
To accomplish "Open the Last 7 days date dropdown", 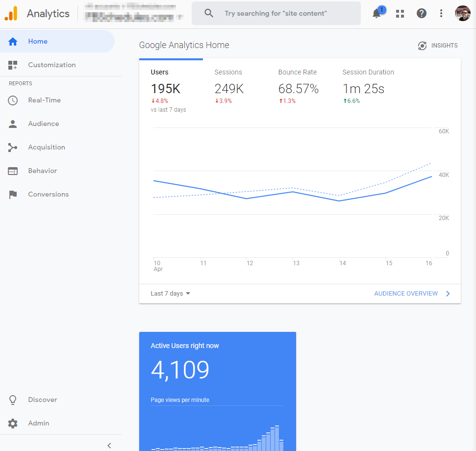I will pyautogui.click(x=170, y=294).
